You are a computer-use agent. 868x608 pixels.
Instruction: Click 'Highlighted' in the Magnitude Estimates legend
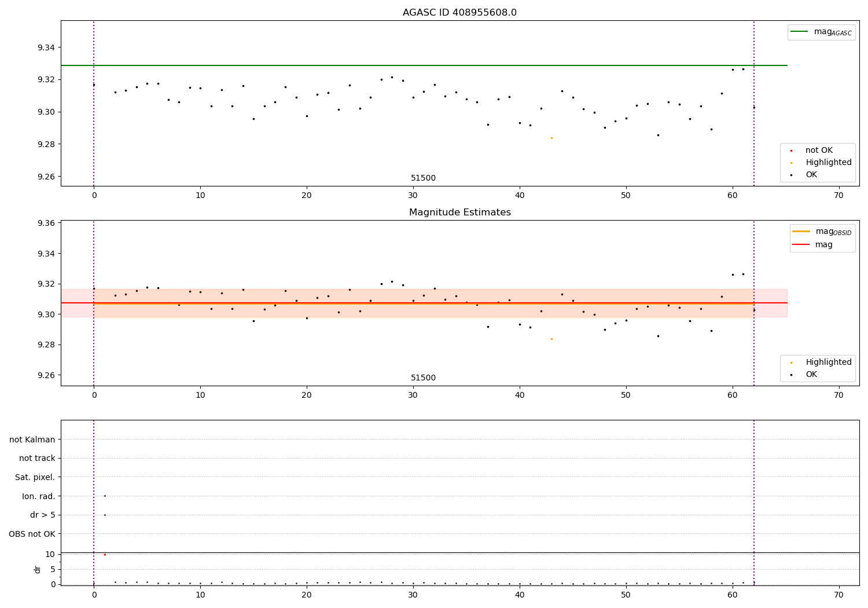click(x=829, y=362)
